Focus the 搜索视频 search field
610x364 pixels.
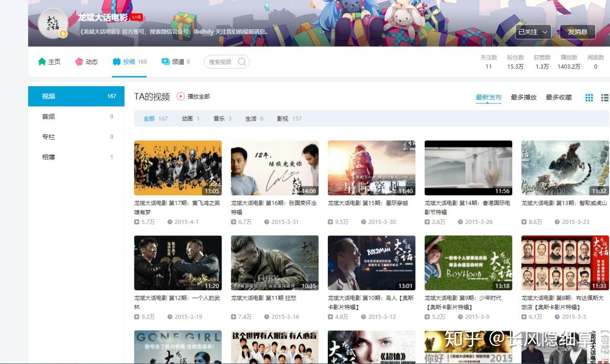click(227, 62)
